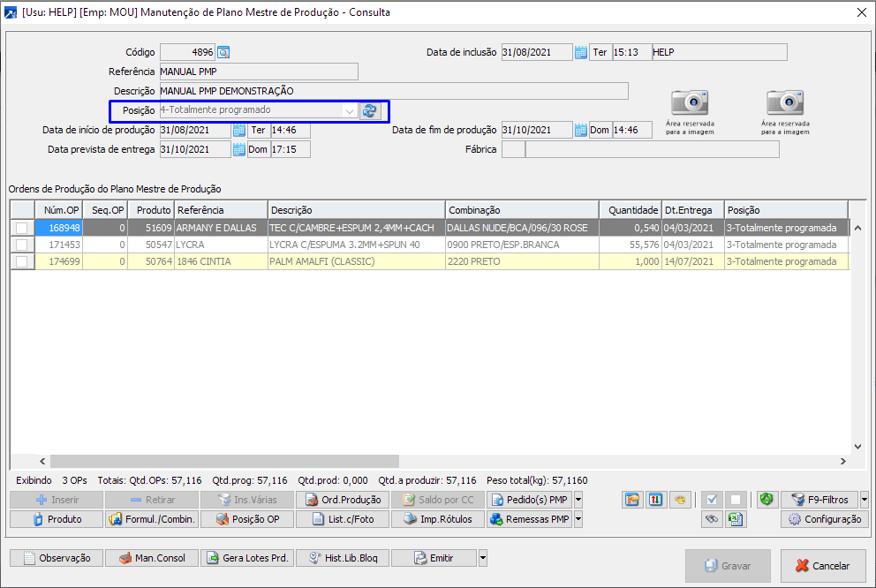Viewport: 876px width, 588px height.
Task: Expand Remessas PMP dropdown arrow
Action: (578, 519)
